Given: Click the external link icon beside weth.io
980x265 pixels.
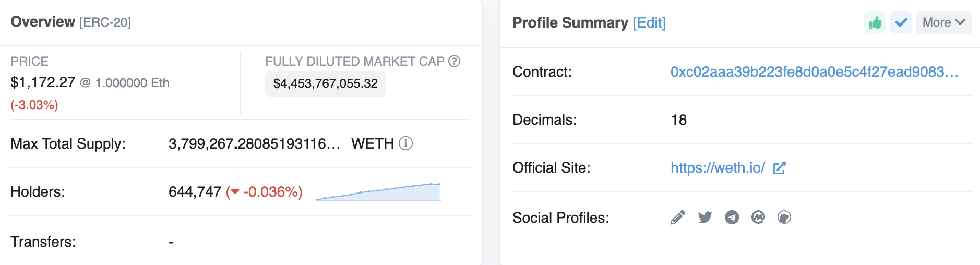Looking at the screenshot, I should (779, 168).
